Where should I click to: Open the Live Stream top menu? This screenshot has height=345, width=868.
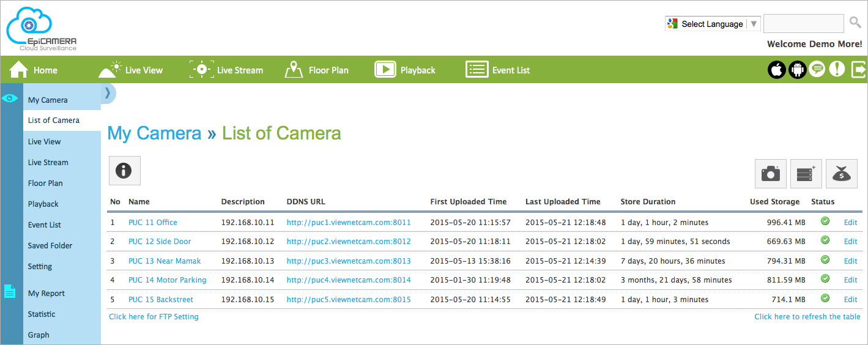pos(226,70)
